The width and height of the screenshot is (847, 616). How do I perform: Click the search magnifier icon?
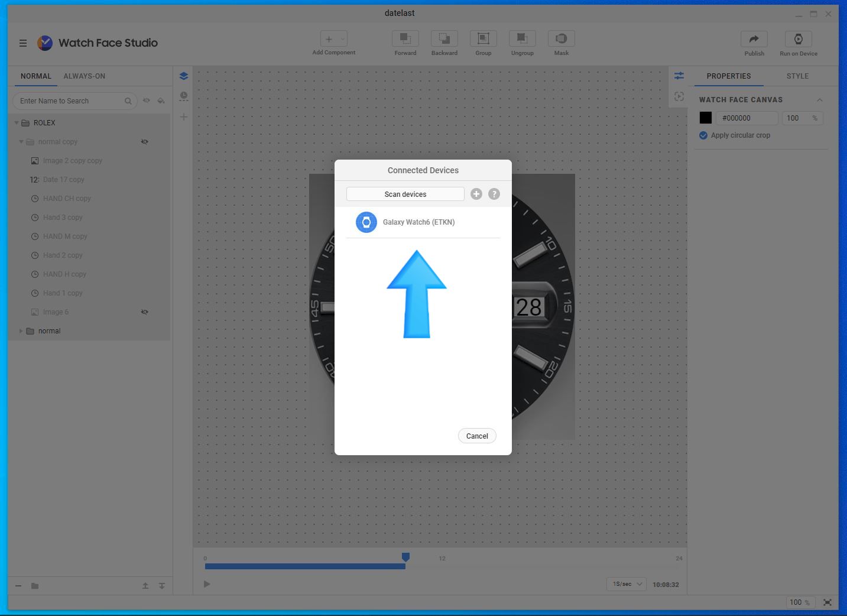[128, 101]
